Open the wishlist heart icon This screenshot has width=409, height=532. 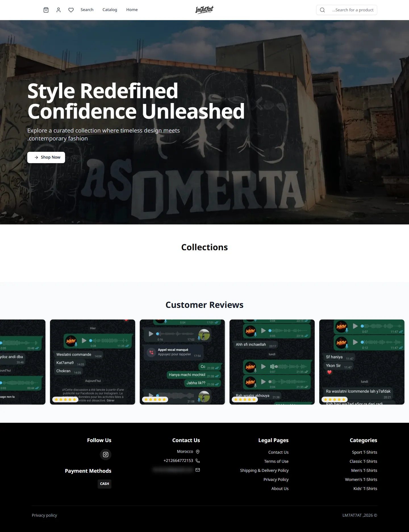71,10
